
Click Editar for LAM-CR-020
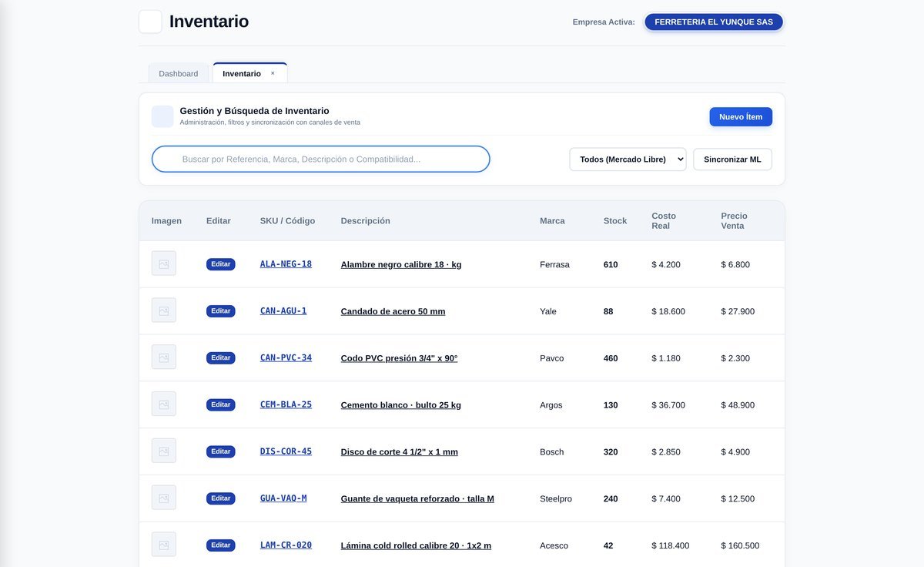click(x=221, y=545)
